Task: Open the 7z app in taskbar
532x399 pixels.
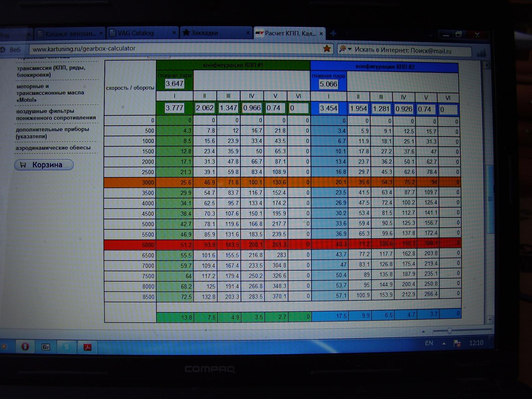Action: 46,347
